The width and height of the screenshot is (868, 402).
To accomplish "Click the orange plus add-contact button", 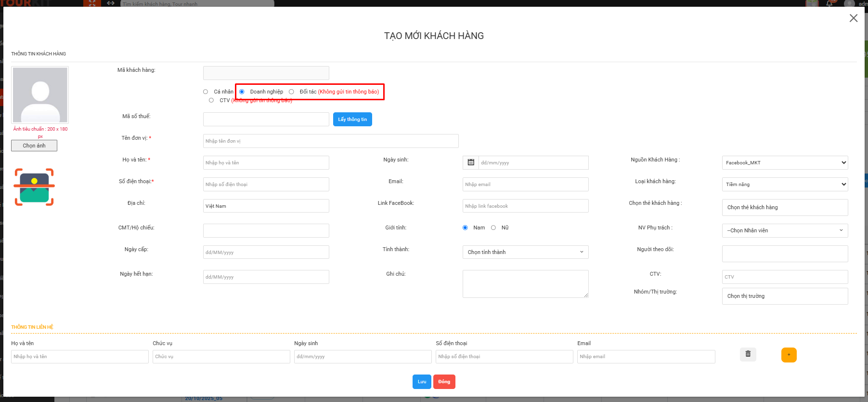I will pyautogui.click(x=789, y=355).
